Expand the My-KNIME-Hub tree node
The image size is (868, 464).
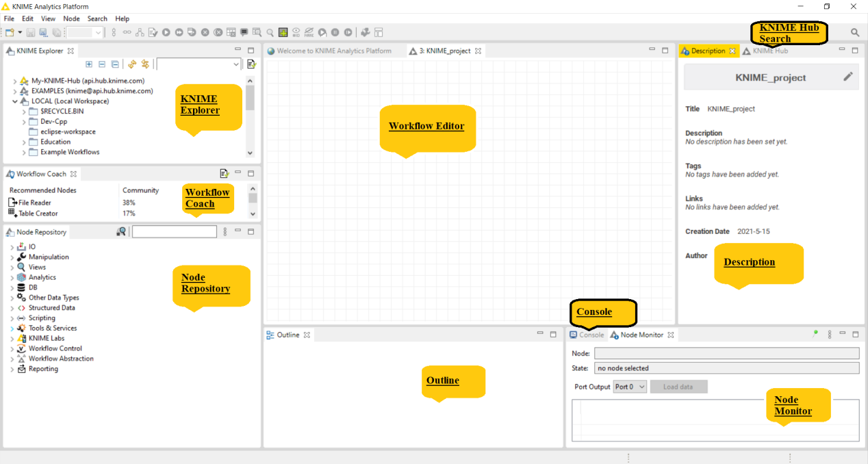15,81
